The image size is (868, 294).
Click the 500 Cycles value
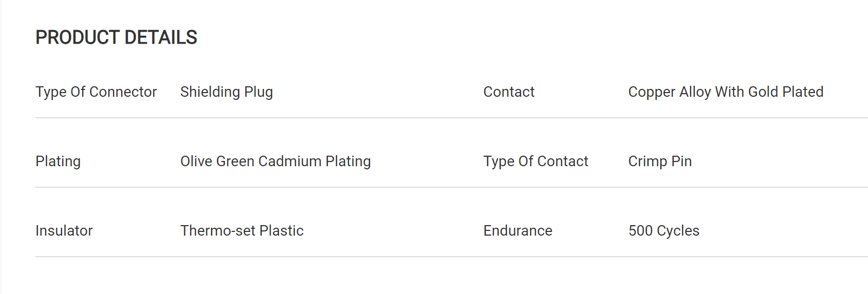664,231
